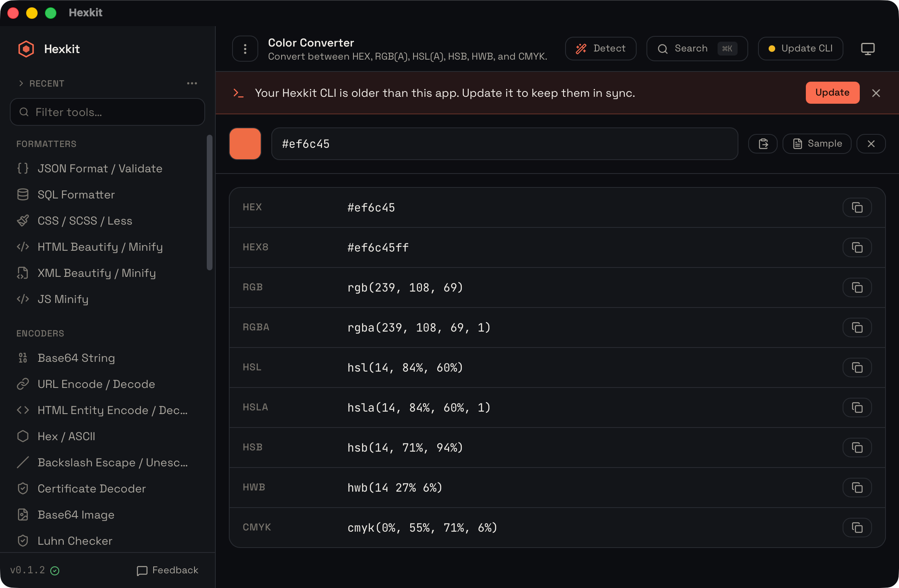Dismiss the CLI update banner
Screen dimensions: 899x588
(876, 93)
